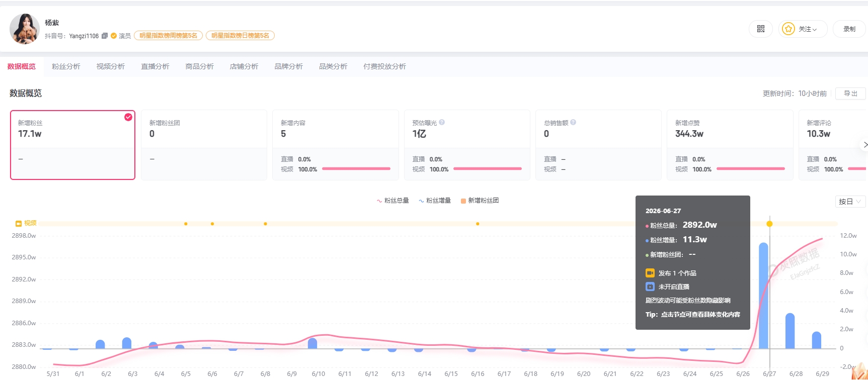
Task: Click the video marker dot above 6/6
Action: (212, 224)
